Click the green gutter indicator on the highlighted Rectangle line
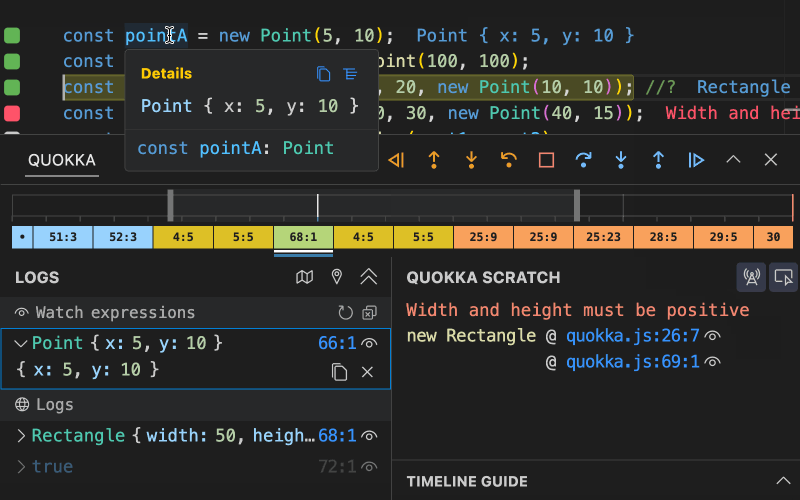The height and width of the screenshot is (500, 800). click(x=12, y=87)
